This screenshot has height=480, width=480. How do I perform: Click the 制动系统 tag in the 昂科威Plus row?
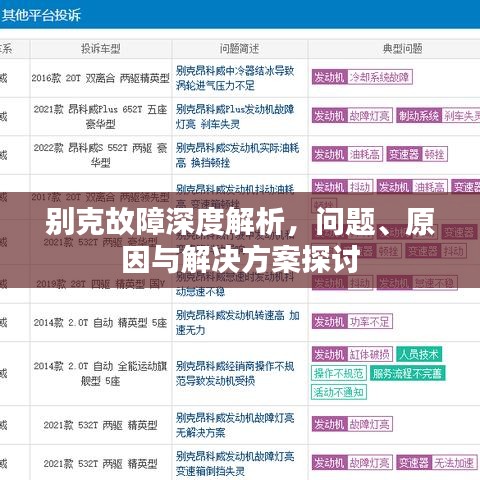tap(419, 116)
